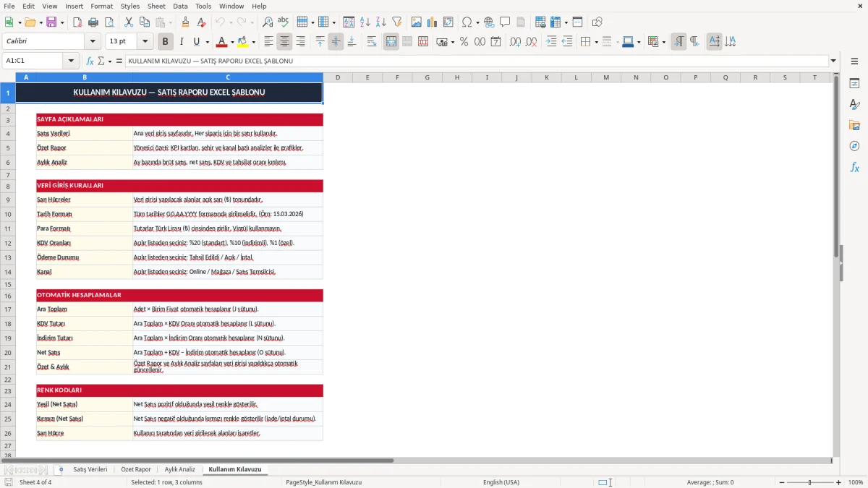Toggle italic formatting
Image resolution: width=868 pixels, height=488 pixels.
(x=181, y=42)
